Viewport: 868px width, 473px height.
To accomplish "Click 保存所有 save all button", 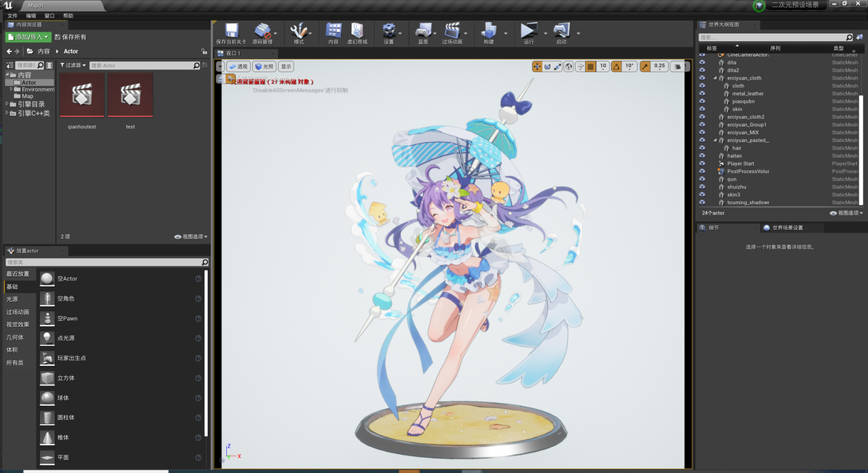I will click(x=70, y=37).
